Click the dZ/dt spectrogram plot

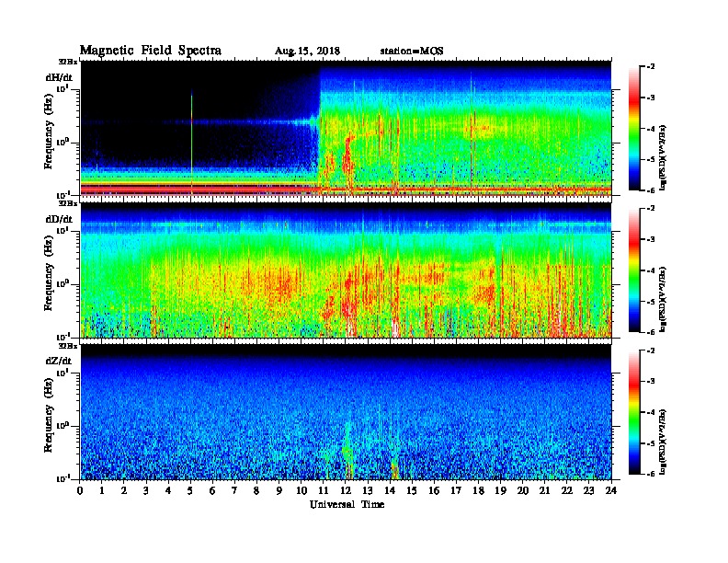[x=346, y=412]
